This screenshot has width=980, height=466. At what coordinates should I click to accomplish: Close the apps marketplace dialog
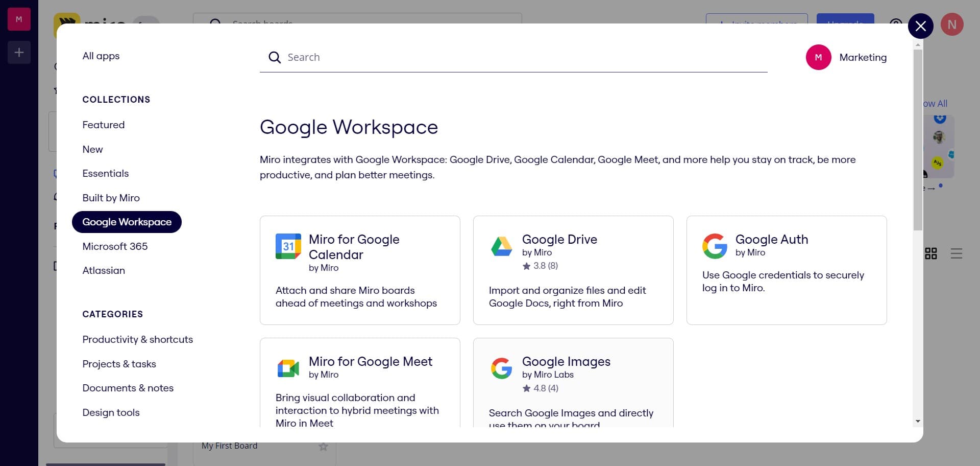point(920,26)
